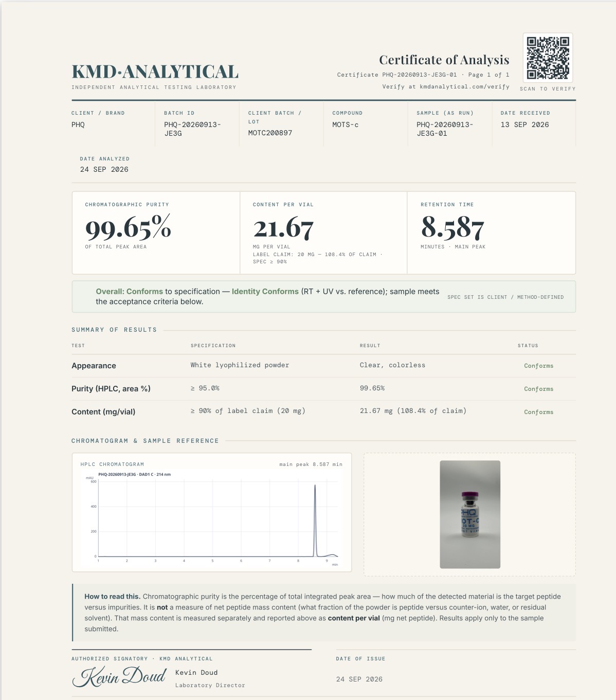Click the SUMMARY OF RESULTS heading
This screenshot has height=700, width=616.
point(114,330)
